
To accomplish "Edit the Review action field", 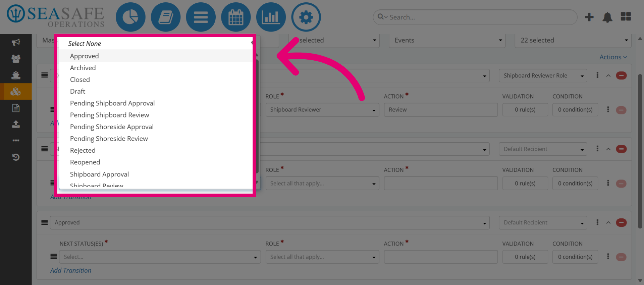I will tap(440, 110).
